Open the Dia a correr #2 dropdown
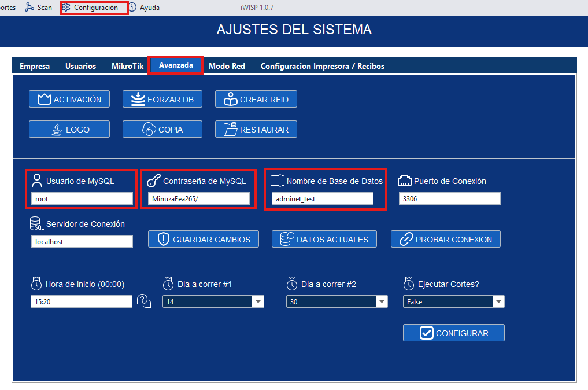 coord(381,302)
